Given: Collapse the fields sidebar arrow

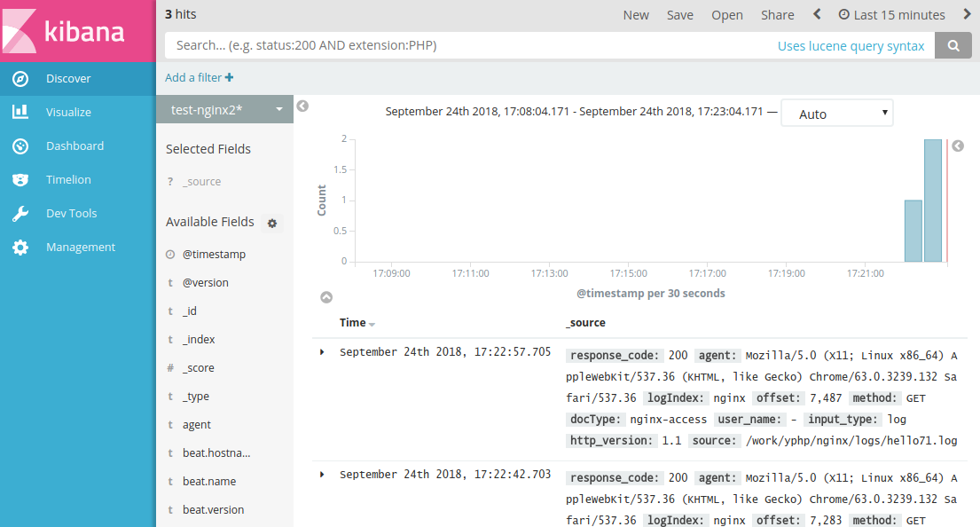Looking at the screenshot, I should pos(302,106).
